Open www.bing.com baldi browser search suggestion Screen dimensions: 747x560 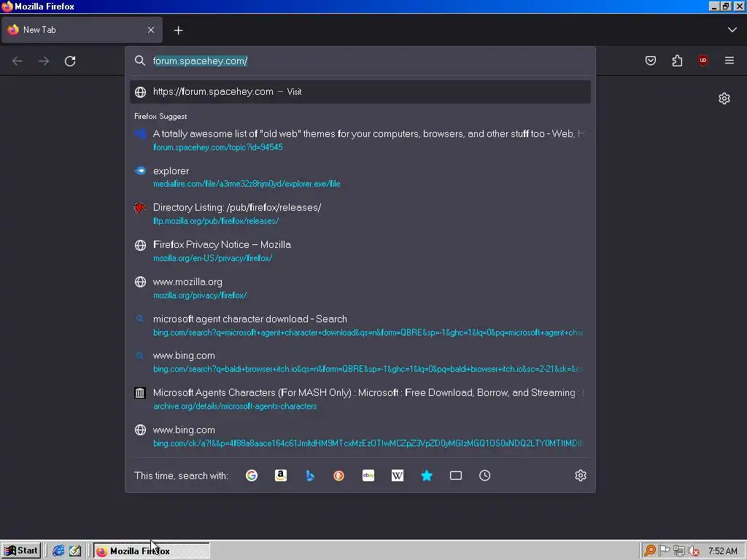360,362
